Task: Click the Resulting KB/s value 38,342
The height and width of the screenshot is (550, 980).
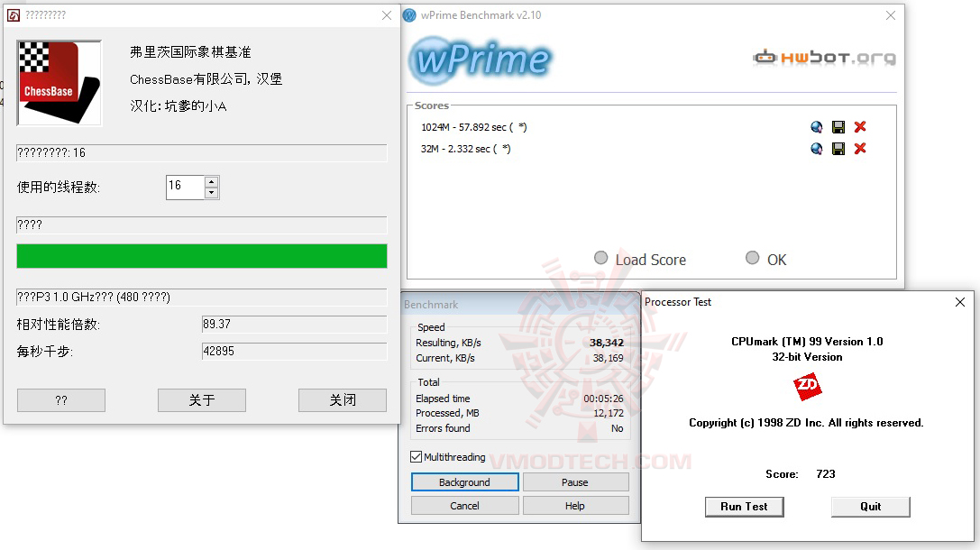Action: click(606, 343)
